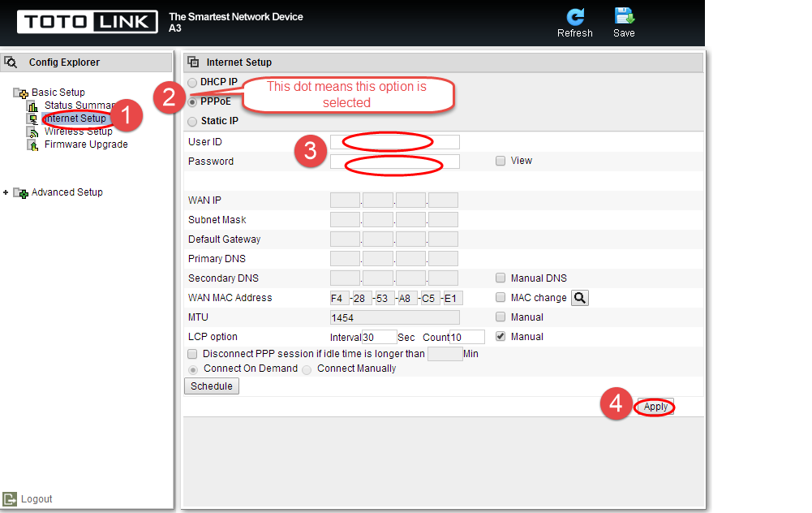Click the Internet Setup tree icon
Viewport: 812px width, 513px height.
pyautogui.click(x=32, y=119)
